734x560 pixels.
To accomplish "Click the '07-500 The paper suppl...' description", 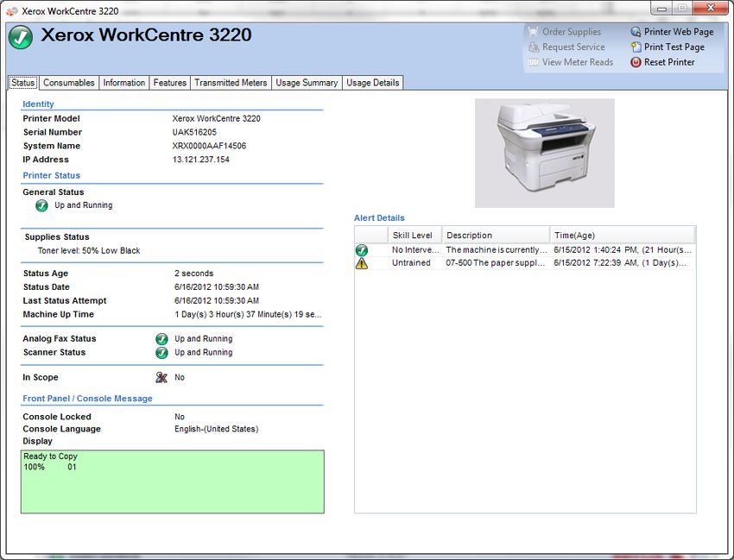I will point(496,263).
